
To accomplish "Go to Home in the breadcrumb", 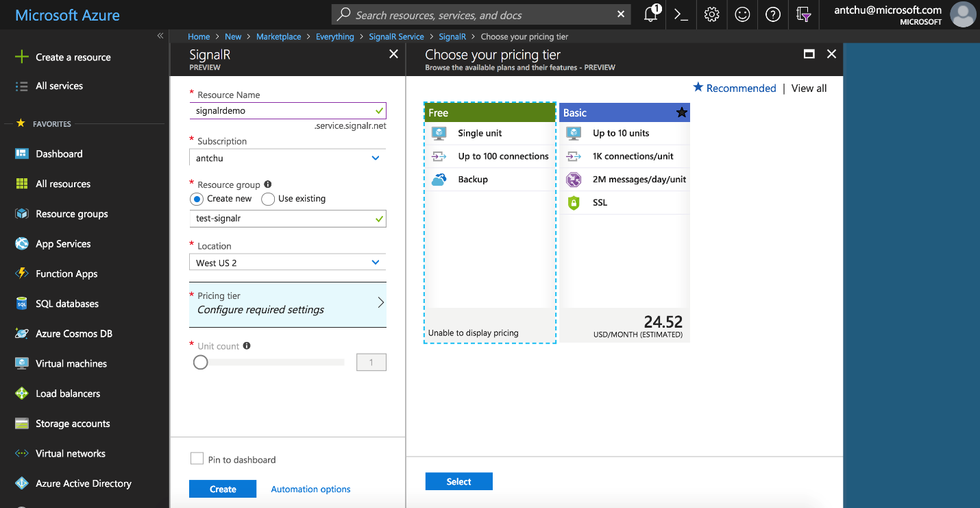I will tap(199, 36).
